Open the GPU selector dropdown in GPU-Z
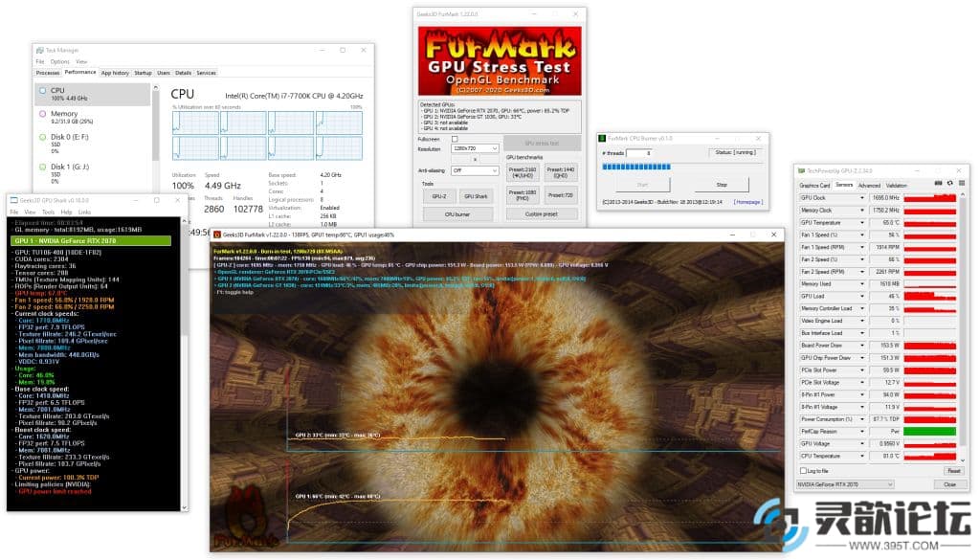 (845, 484)
